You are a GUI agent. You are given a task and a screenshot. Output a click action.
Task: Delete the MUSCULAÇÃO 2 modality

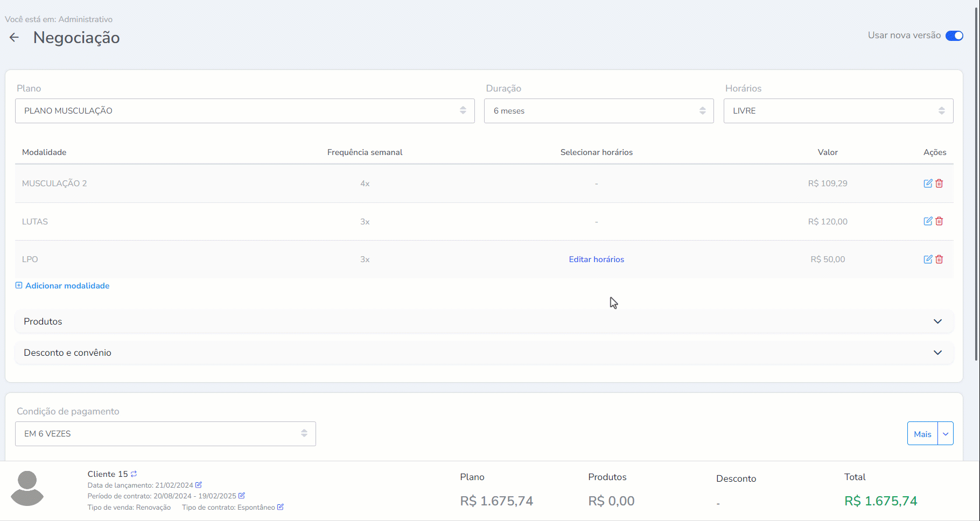(939, 184)
